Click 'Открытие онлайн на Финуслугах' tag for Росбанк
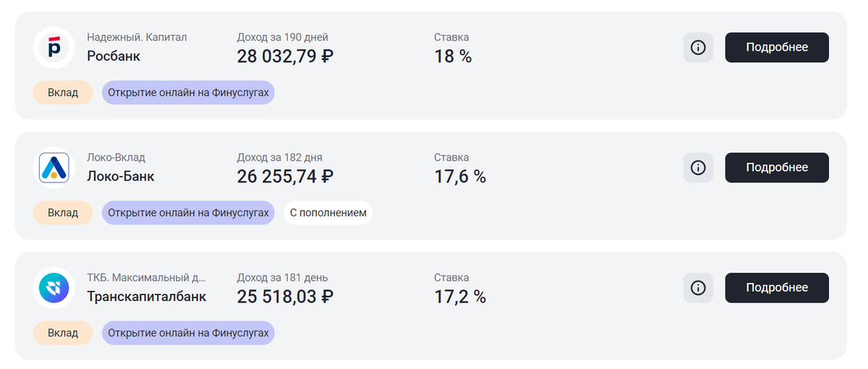The height and width of the screenshot is (369, 868). pos(188,93)
